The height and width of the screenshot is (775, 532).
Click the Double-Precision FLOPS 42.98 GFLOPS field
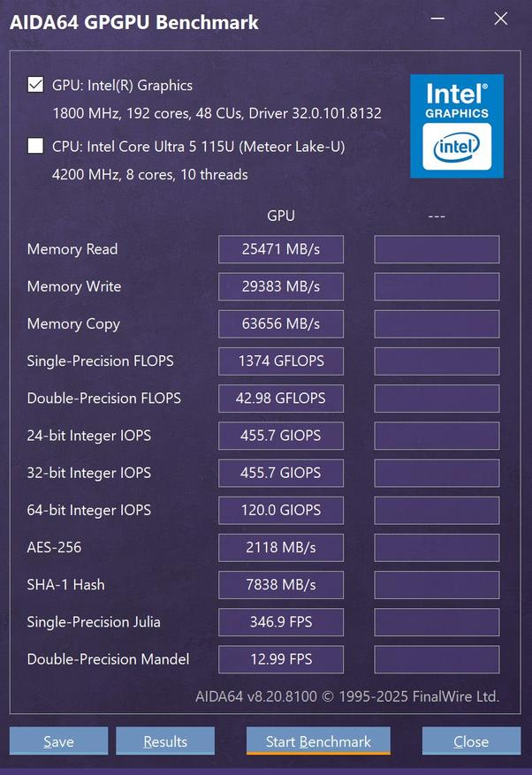(x=281, y=398)
